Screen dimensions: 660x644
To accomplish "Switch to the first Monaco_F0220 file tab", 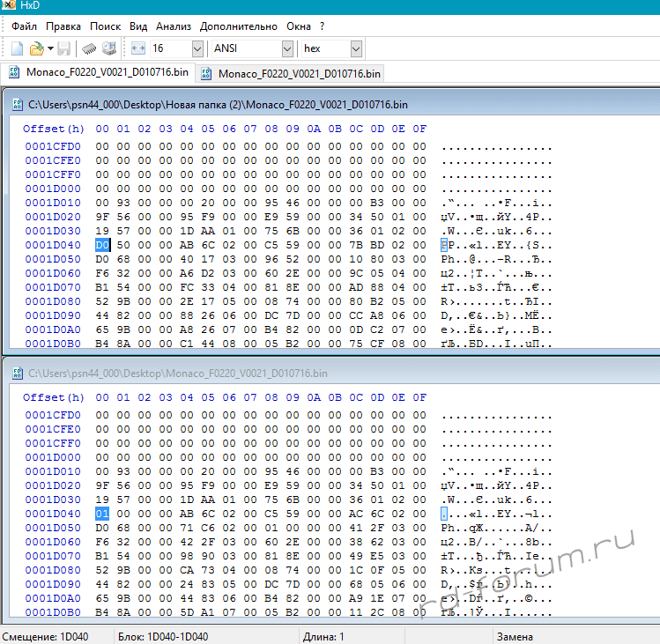I will 98,72.
